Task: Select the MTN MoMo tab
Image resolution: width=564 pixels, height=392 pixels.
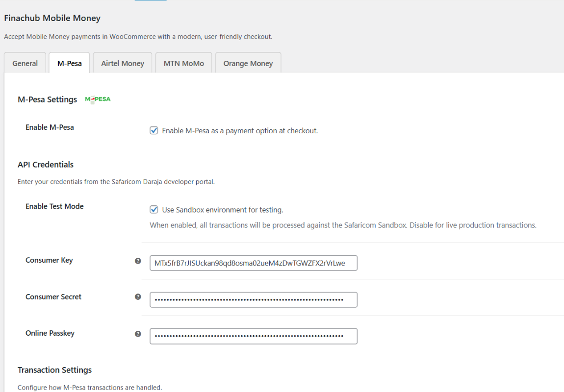Action: click(x=183, y=63)
